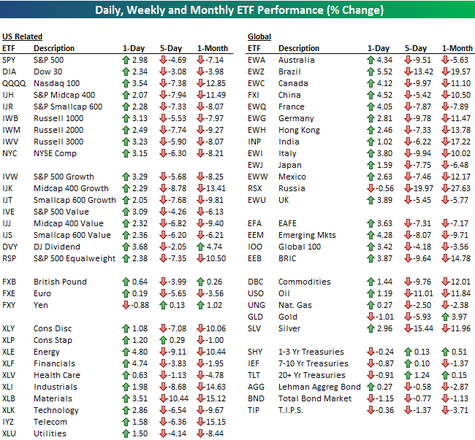Click the green up arrow in FXB British Pound's 1-Month cell
This screenshot has width=475, height=440.
pyautogui.click(x=200, y=282)
